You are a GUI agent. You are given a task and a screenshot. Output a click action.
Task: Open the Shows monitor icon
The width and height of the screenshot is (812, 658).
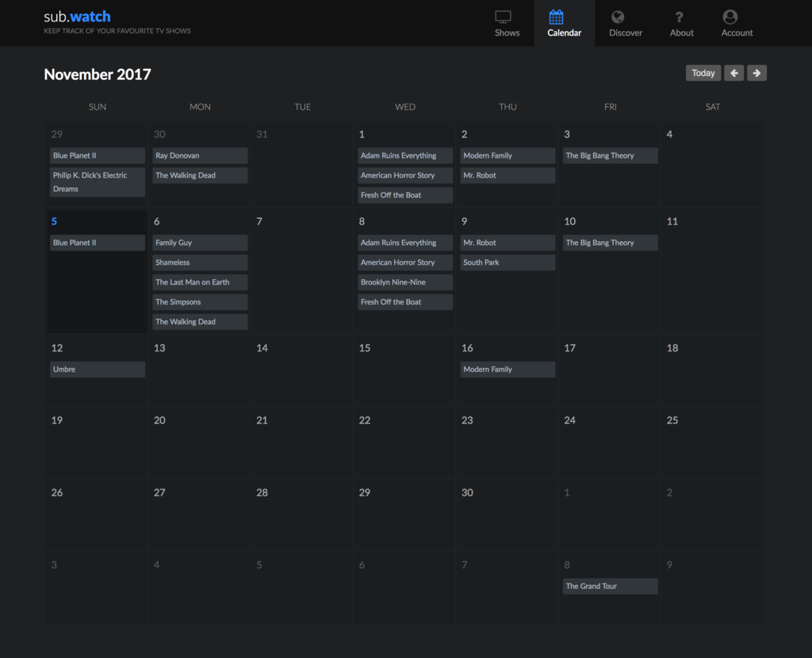(503, 17)
